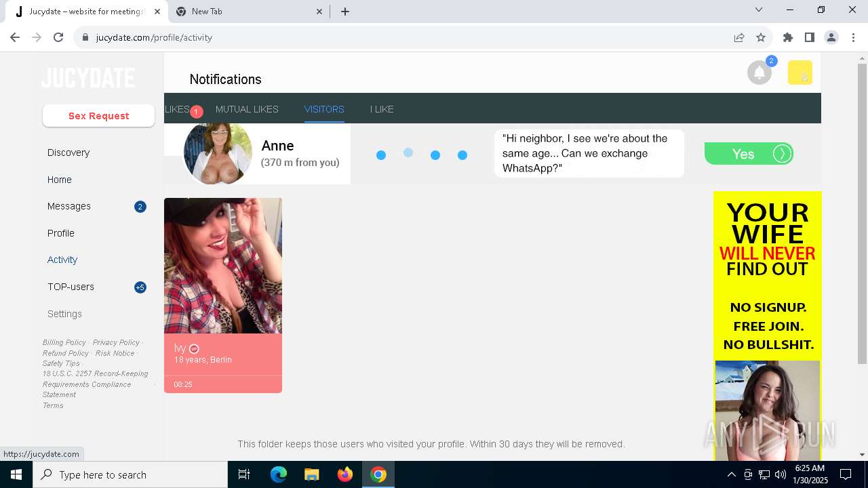Click the green Yes button

[749, 154]
